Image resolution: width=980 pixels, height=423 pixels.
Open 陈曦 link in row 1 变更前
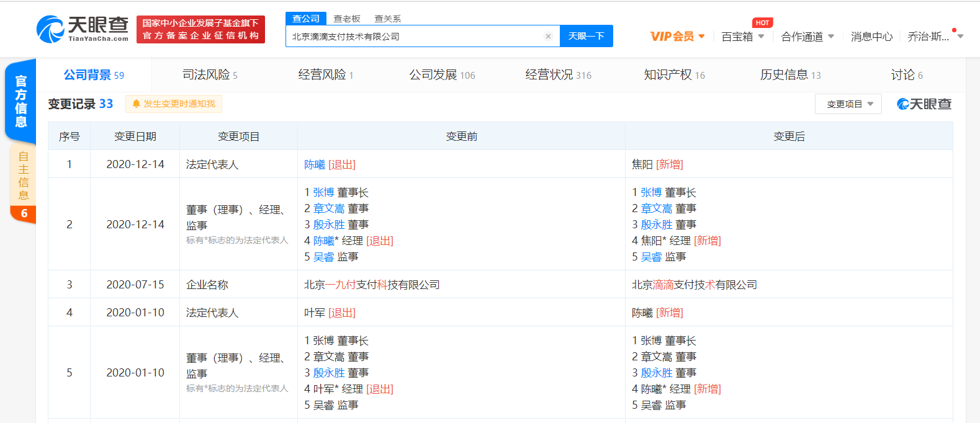point(315,164)
